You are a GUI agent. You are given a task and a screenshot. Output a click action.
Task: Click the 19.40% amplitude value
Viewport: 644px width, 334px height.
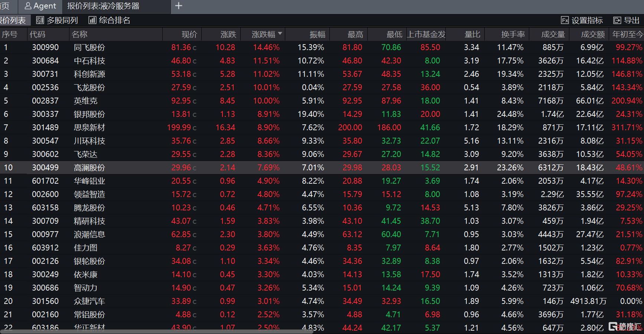(x=311, y=114)
